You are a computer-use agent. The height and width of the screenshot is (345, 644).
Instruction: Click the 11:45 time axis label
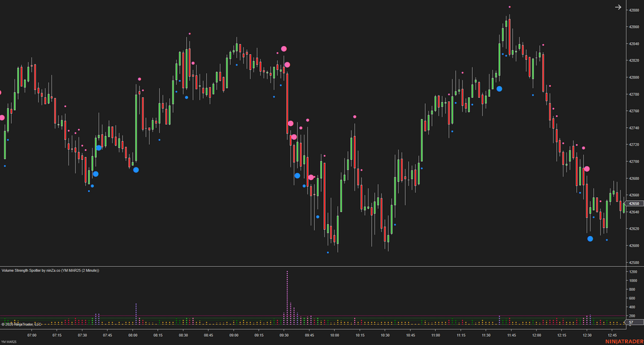[x=511, y=335]
